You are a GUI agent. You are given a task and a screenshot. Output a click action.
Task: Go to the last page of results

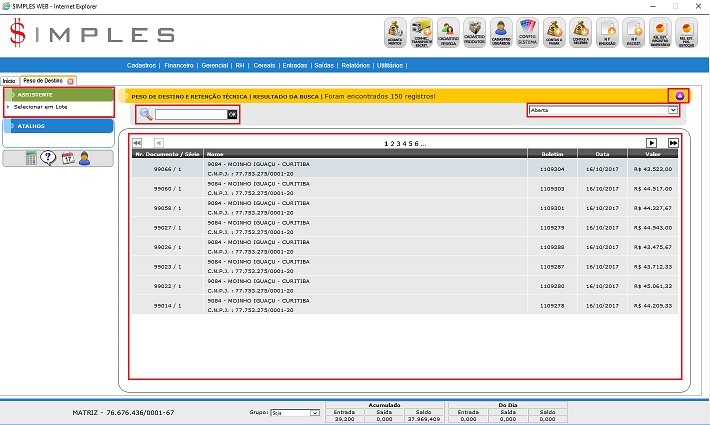673,143
